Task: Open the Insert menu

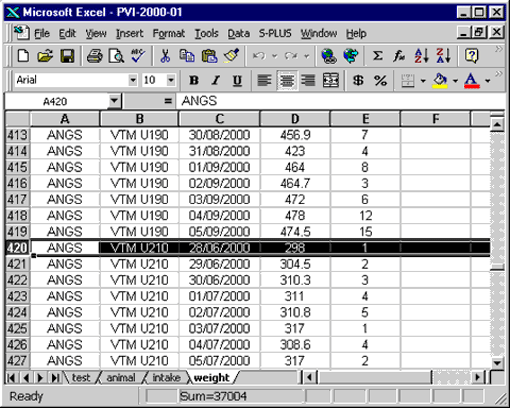Action: point(129,33)
